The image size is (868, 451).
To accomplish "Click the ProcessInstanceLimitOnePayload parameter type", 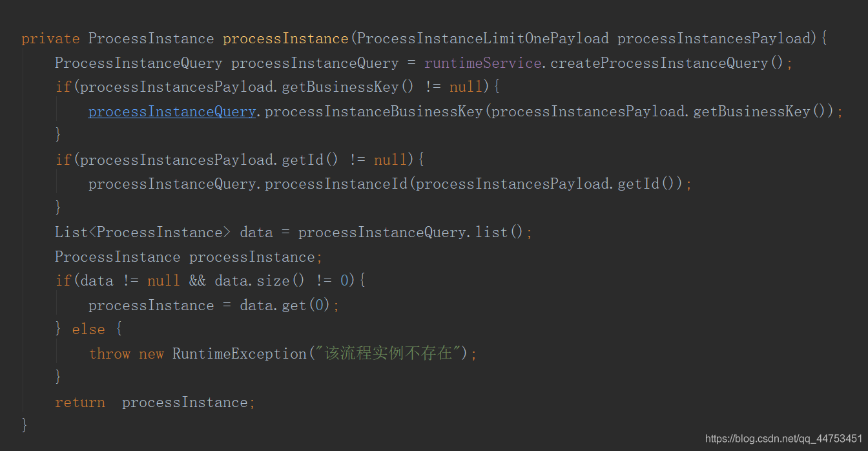I will point(482,39).
